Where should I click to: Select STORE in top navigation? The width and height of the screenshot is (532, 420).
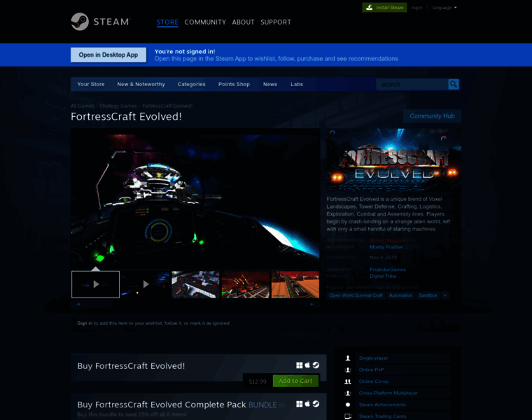167,22
